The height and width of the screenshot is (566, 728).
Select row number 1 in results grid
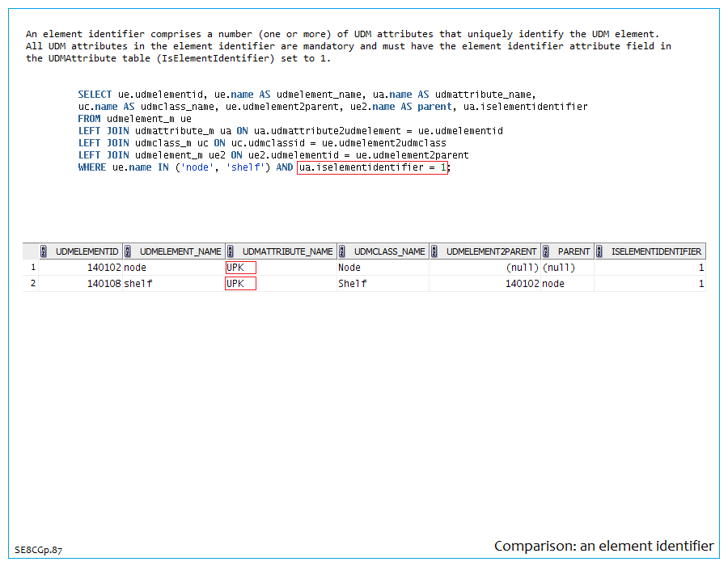coord(32,268)
